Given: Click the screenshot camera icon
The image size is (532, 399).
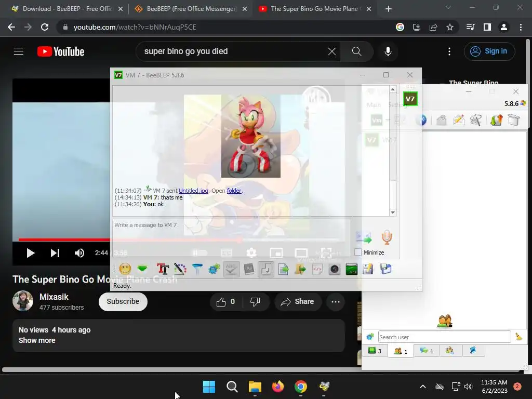Looking at the screenshot, I should click(335, 270).
